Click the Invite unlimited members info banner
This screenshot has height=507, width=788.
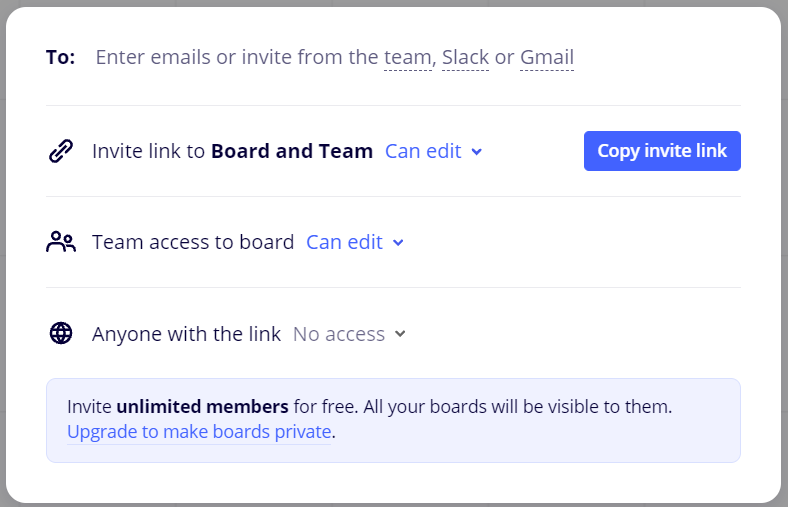[x=393, y=420]
